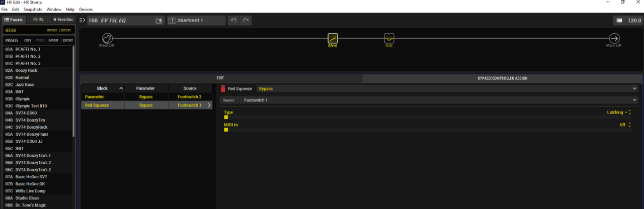Screen dimensions: 644x209
Task: Collapse the preset library panel
Action: (83, 21)
